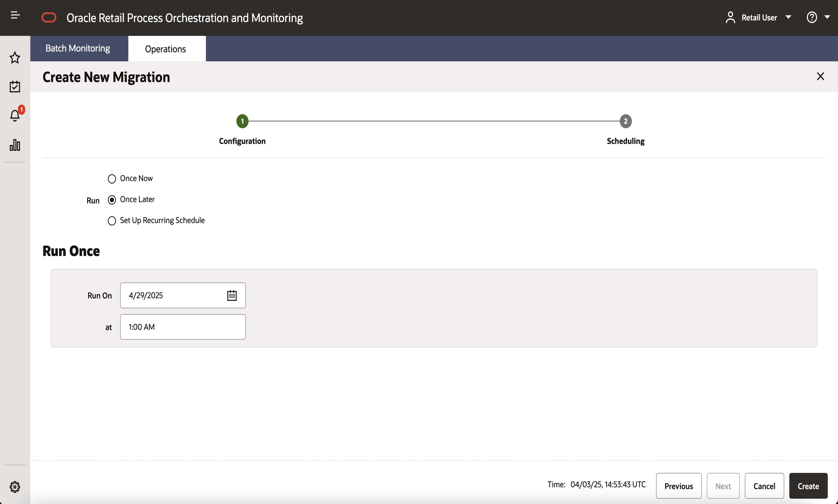
Task: Click the Retail User name text
Action: (x=759, y=18)
